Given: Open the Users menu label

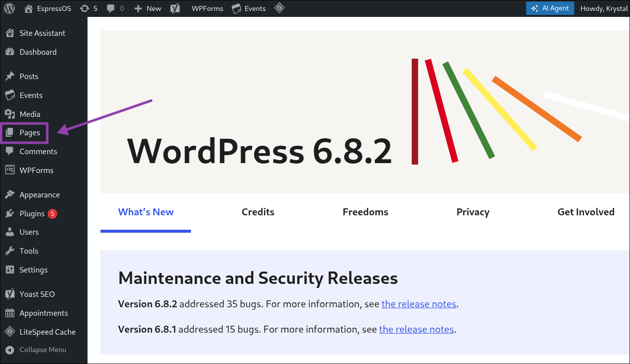Looking at the screenshot, I should click(29, 232).
